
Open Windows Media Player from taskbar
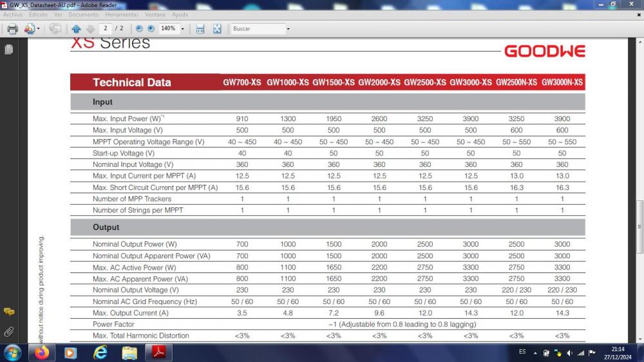[70, 353]
